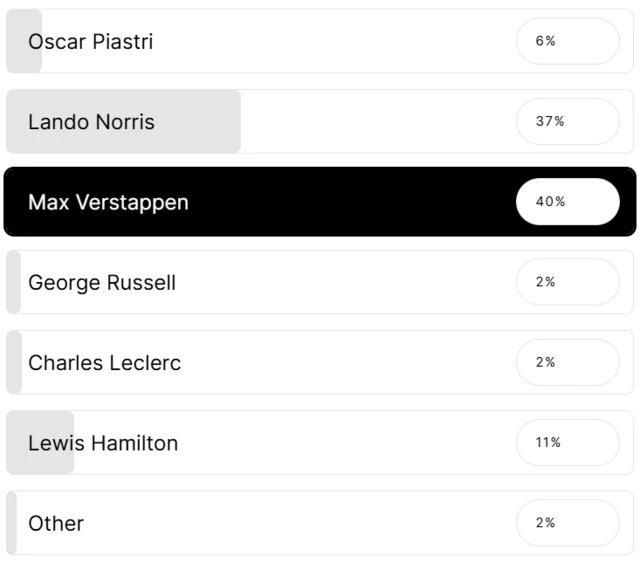The height and width of the screenshot is (563, 640).
Task: Click the small gray bar beside George Russell
Action: click(x=14, y=283)
